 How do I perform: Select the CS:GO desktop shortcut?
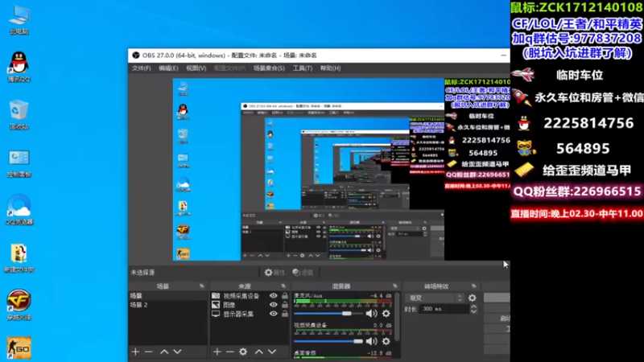[x=19, y=348]
